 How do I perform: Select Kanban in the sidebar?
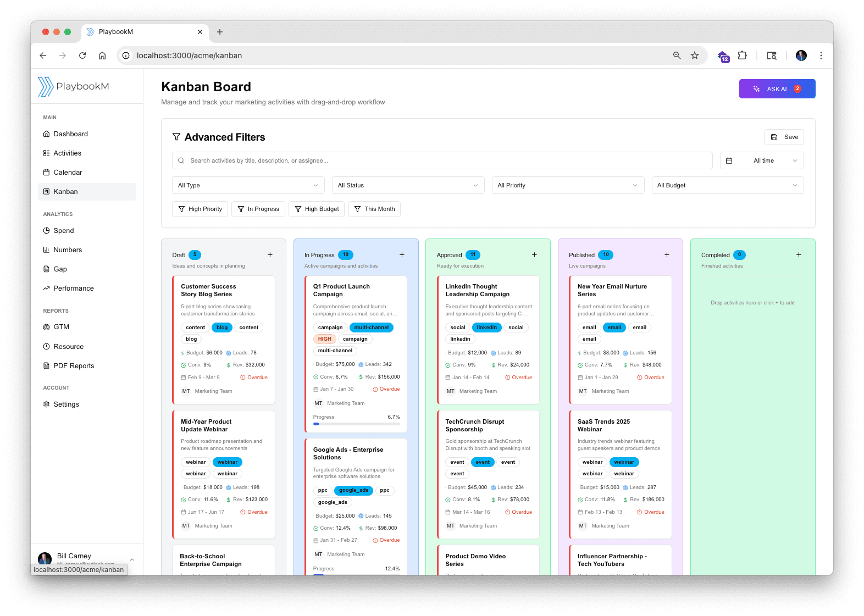(x=87, y=192)
